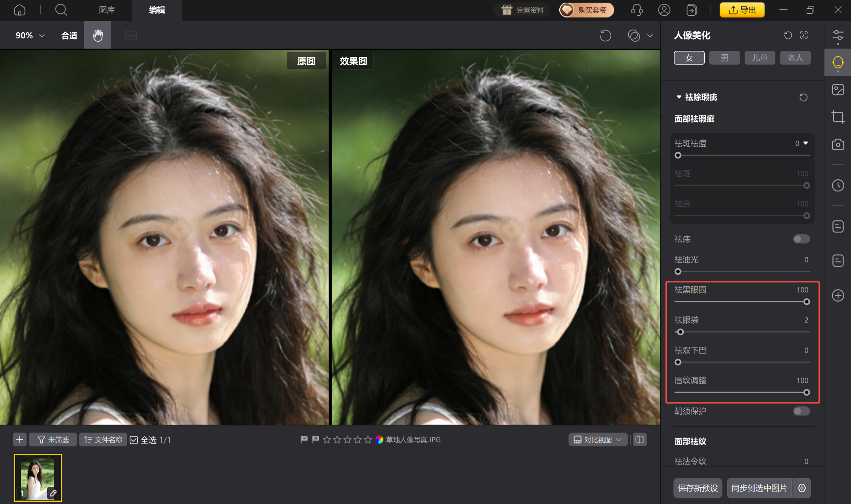Click face detection icon in portrait header
This screenshot has height=504, width=851.
click(x=804, y=35)
